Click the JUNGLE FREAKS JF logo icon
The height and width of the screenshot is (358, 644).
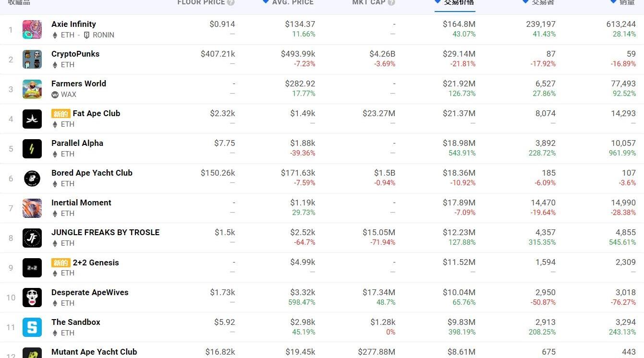[x=32, y=238]
